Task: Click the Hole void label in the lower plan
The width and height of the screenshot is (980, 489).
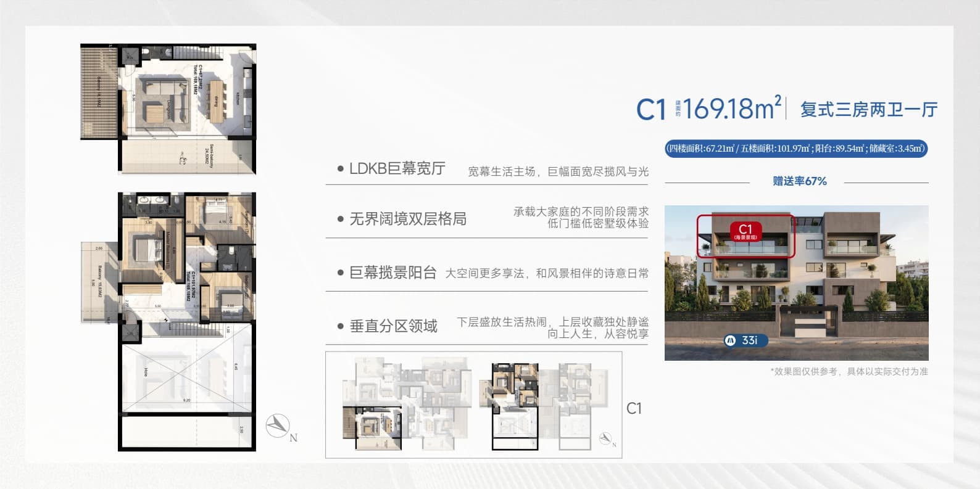Action: tap(146, 372)
